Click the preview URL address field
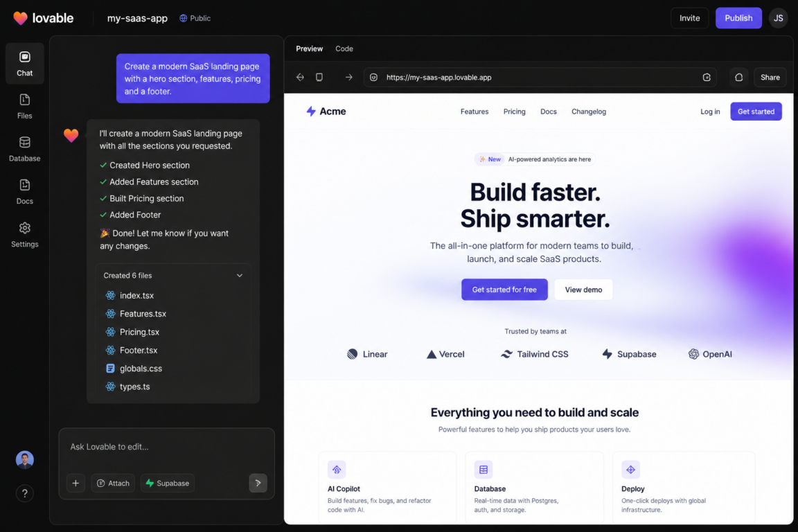The image size is (798, 532). [485, 77]
